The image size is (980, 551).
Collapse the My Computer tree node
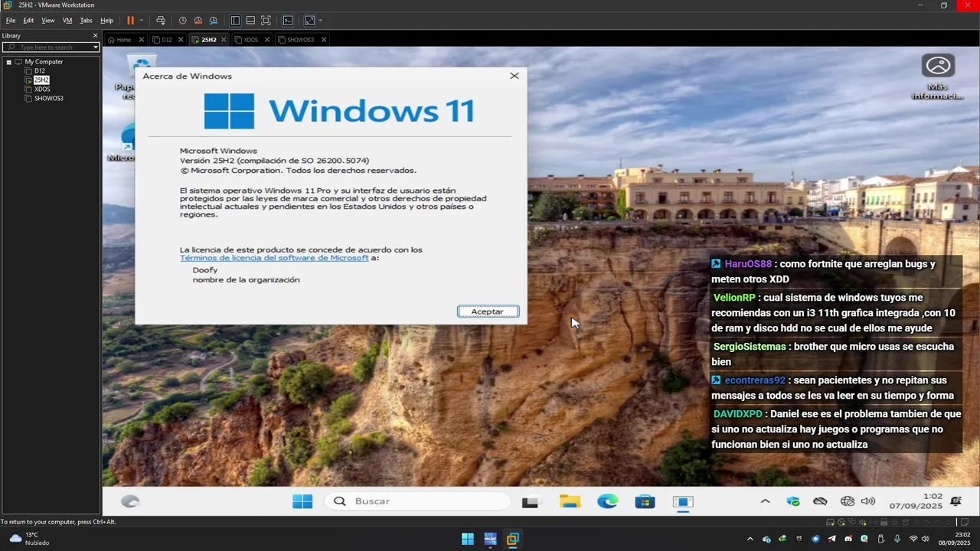[x=8, y=62]
